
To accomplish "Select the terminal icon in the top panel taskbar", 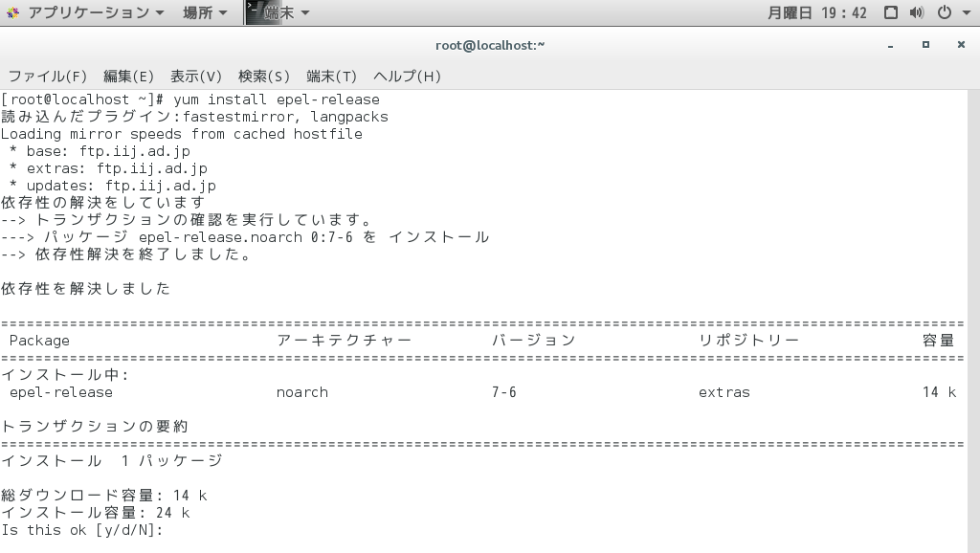I will tap(253, 12).
